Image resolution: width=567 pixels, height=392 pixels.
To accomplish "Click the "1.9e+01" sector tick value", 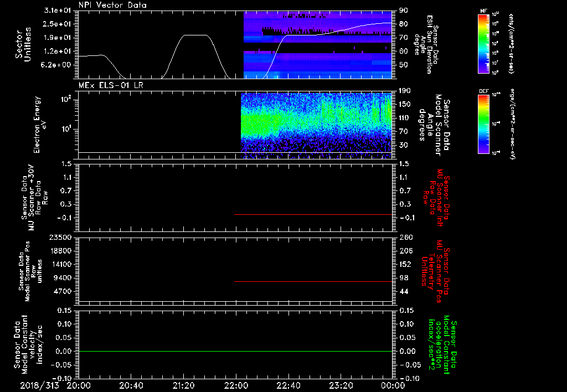I will click(x=58, y=38).
